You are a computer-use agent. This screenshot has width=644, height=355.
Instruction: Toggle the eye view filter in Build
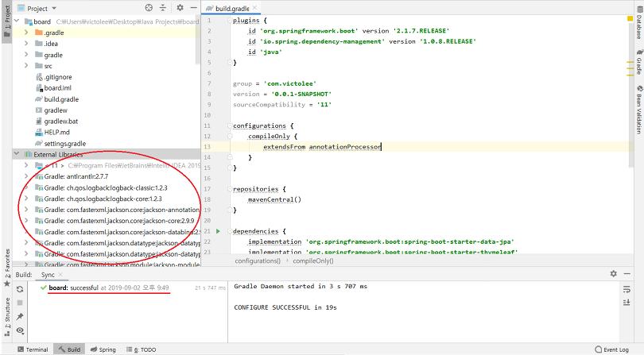(20, 330)
